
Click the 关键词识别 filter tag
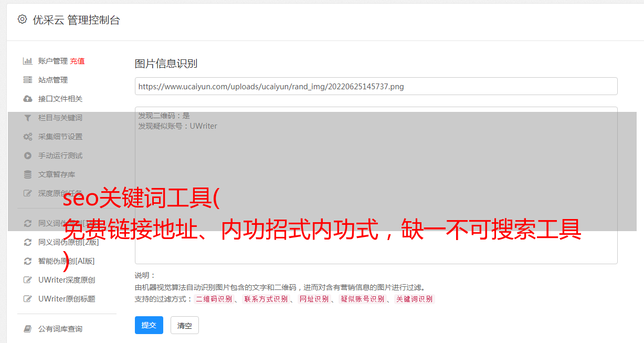pyautogui.click(x=415, y=299)
